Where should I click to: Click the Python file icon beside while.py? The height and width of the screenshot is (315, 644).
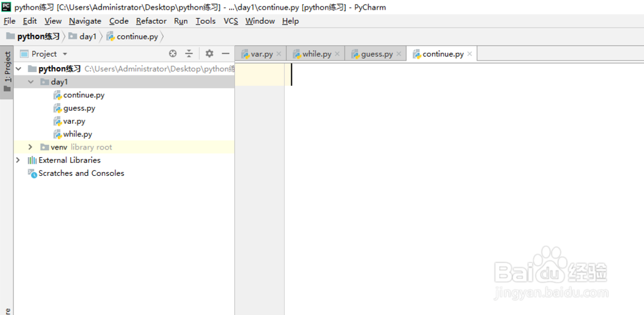(x=57, y=134)
